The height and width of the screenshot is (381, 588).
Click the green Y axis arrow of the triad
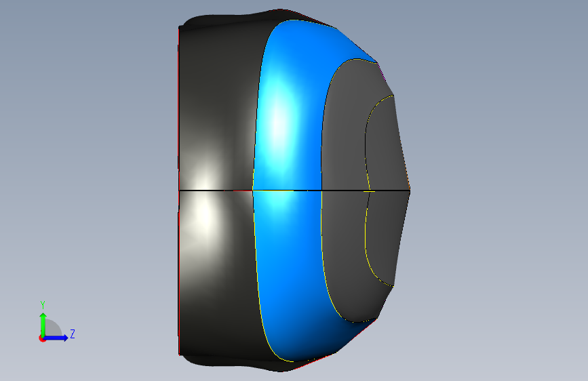43,325
